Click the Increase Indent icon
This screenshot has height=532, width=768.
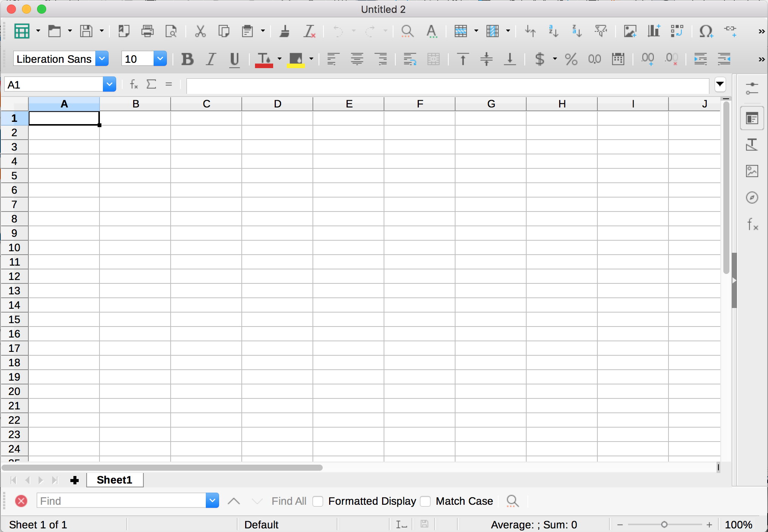[x=700, y=59]
